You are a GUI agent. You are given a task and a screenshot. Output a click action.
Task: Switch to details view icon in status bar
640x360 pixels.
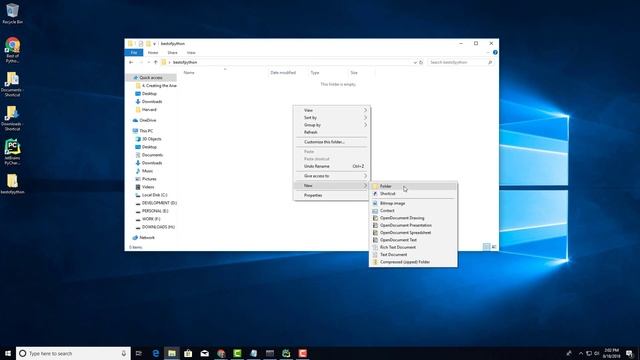487,247
